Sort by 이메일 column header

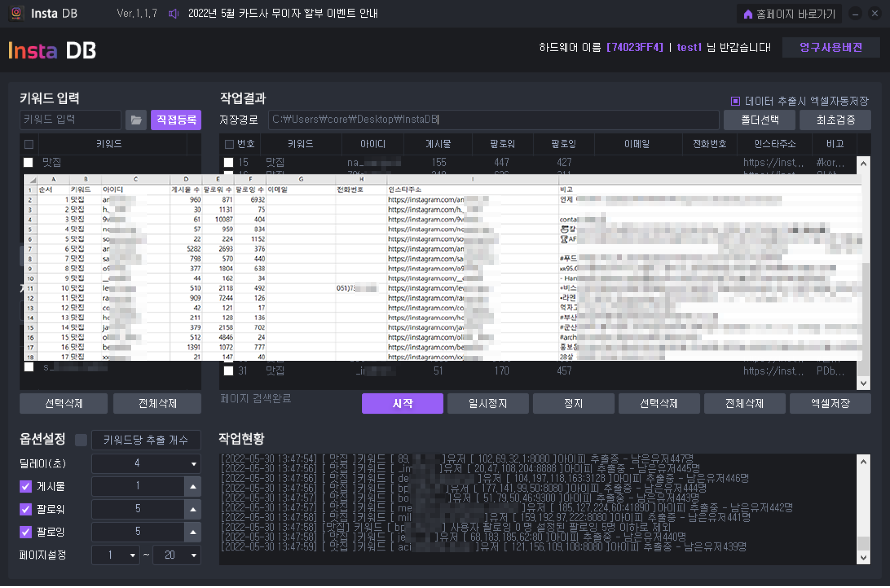pos(637,144)
